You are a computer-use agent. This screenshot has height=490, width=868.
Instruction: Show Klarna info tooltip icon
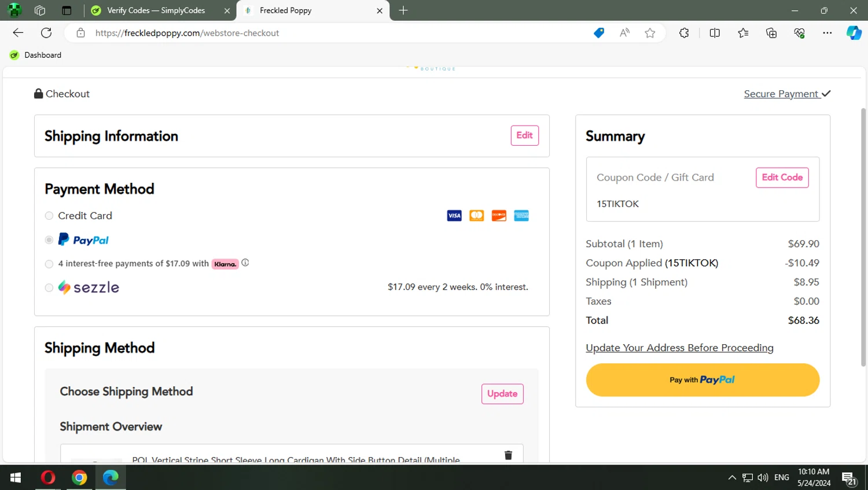pyautogui.click(x=245, y=263)
